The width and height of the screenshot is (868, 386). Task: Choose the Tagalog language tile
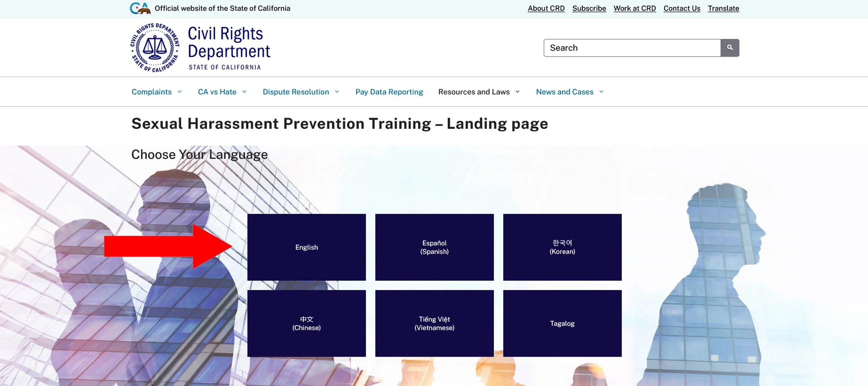(x=562, y=323)
